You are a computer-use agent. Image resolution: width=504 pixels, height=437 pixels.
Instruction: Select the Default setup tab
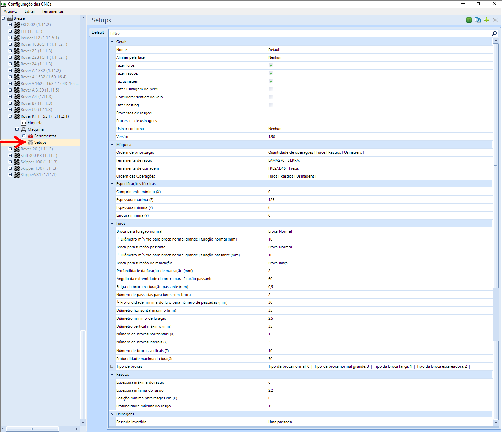[x=98, y=32]
